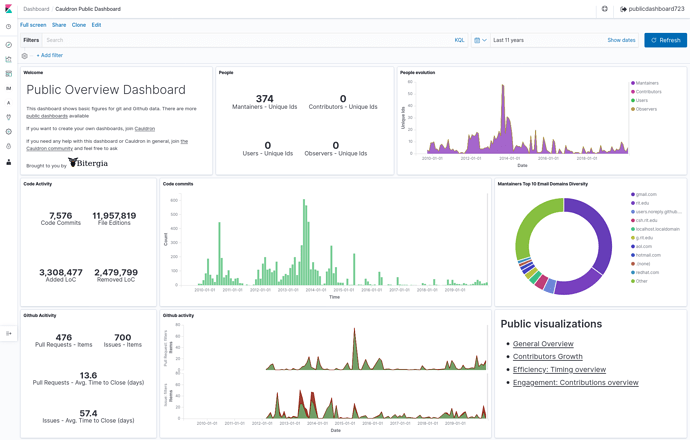Clone this dashboard
The height and width of the screenshot is (440, 690).
click(79, 25)
